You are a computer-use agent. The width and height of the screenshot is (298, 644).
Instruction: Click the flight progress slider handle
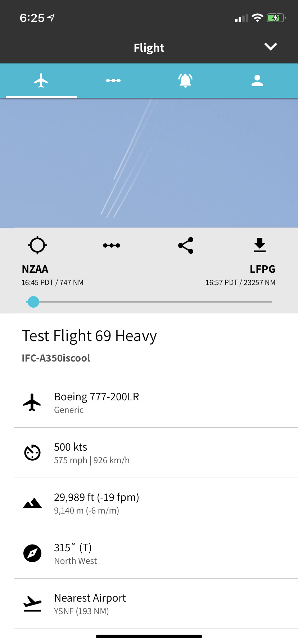(x=33, y=302)
